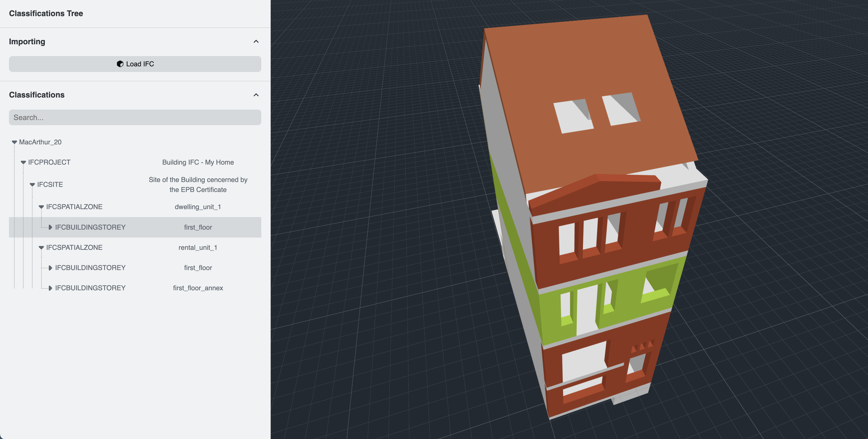
Task: Click the Classifications Tree panel title
Action: click(46, 14)
